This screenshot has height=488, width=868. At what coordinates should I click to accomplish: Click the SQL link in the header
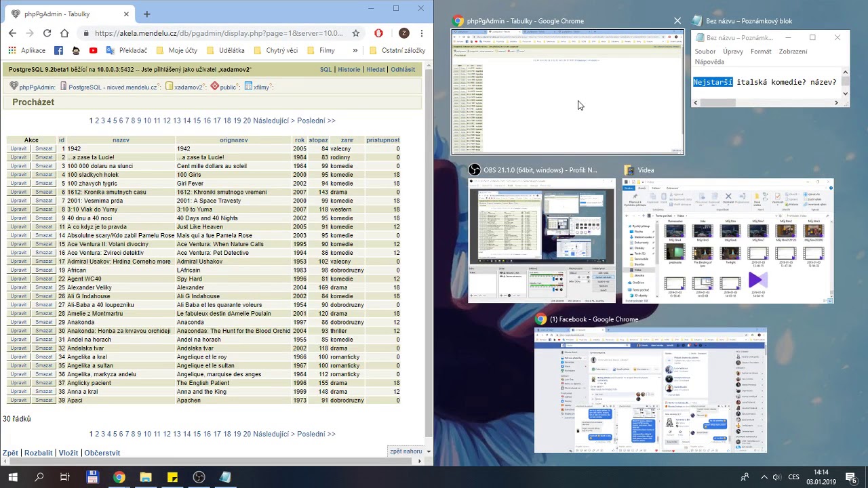point(325,69)
